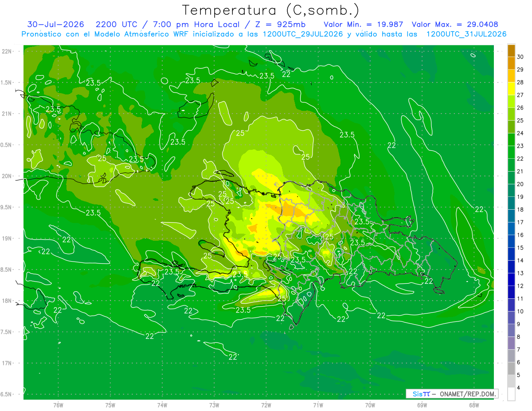Click color scale swatch between 25 and 26
Image resolution: width=532 pixels, height=411 pixels.
tap(511, 114)
